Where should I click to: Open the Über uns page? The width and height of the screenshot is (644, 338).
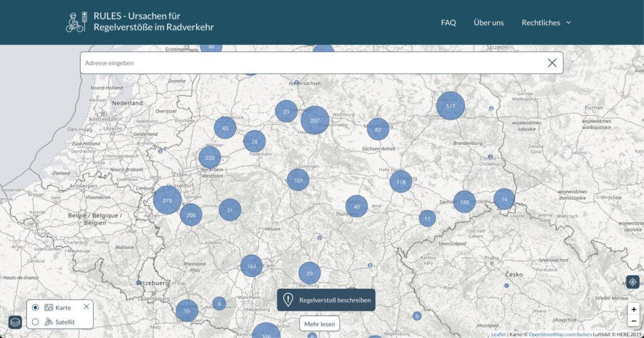pyautogui.click(x=488, y=23)
